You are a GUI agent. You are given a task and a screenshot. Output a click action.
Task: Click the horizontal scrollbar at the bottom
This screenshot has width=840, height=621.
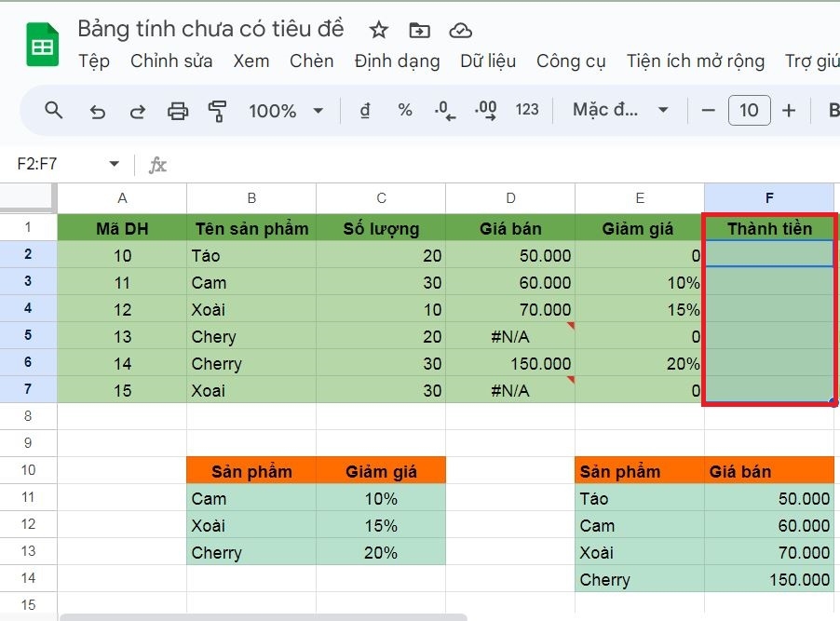263,617
